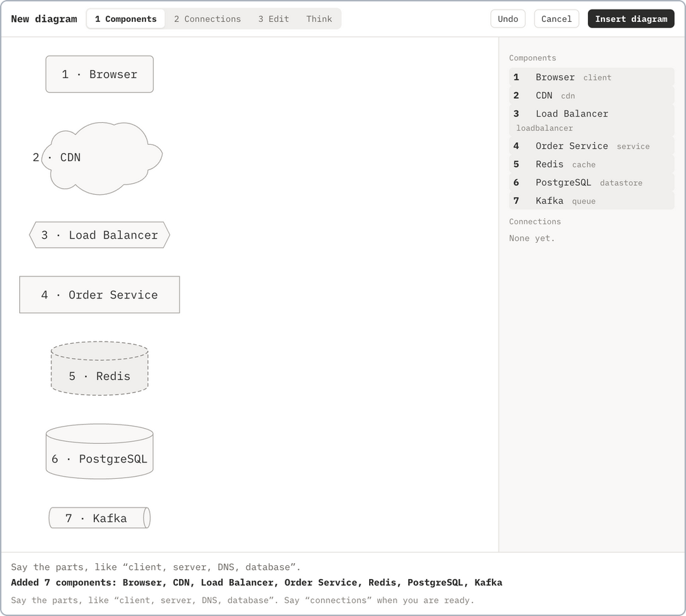The width and height of the screenshot is (686, 616).
Task: Select the Browser client row in the Components list
Action: tap(591, 77)
